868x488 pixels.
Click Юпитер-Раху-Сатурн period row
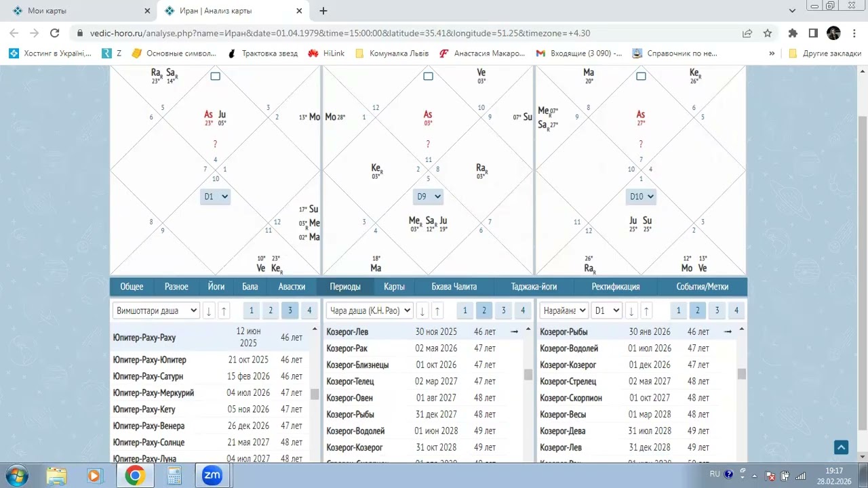coord(210,376)
